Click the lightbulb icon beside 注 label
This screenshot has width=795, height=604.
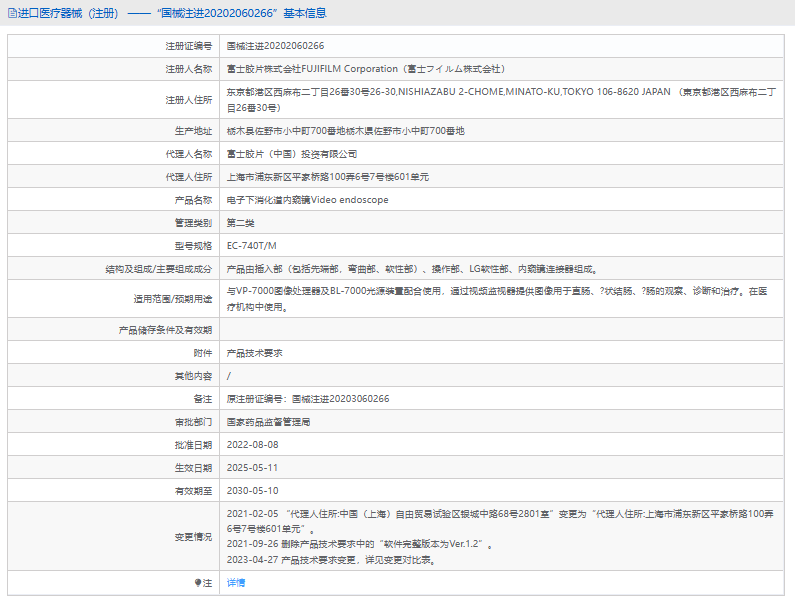click(x=198, y=583)
